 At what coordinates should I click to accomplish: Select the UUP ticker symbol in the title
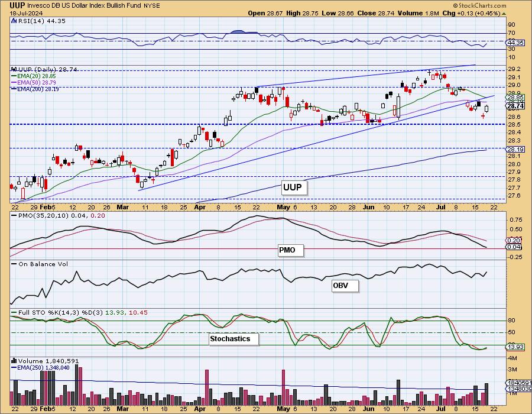(x=17, y=5)
